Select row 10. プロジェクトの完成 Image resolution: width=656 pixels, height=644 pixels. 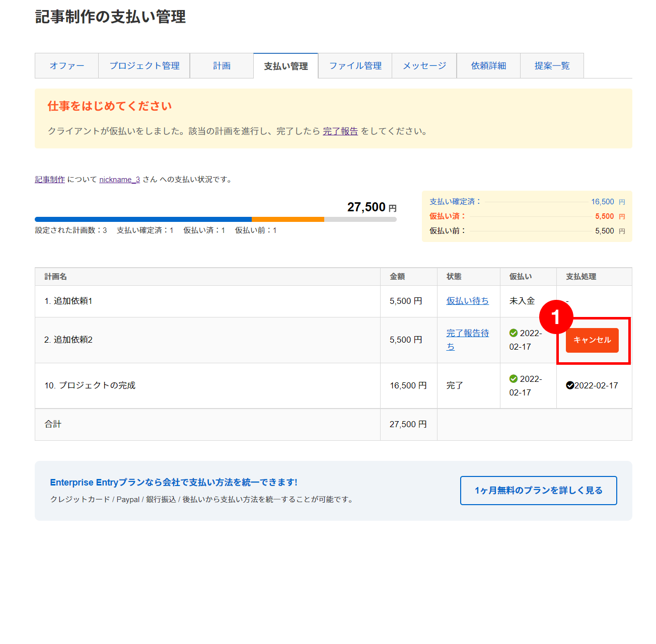tap(90, 385)
